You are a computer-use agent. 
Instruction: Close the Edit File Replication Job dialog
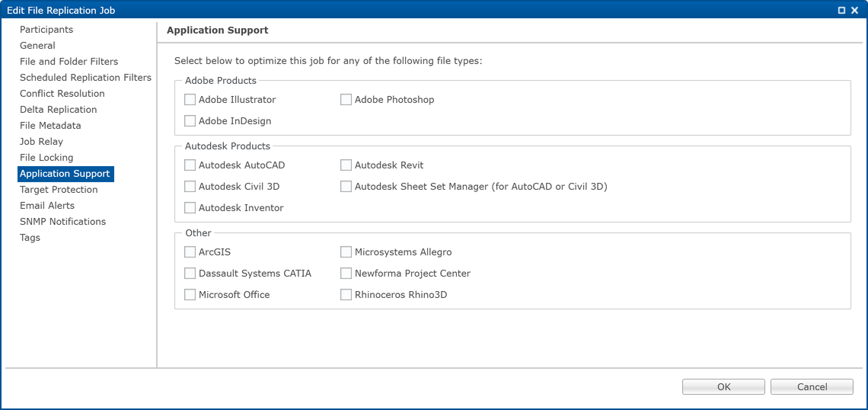click(856, 10)
